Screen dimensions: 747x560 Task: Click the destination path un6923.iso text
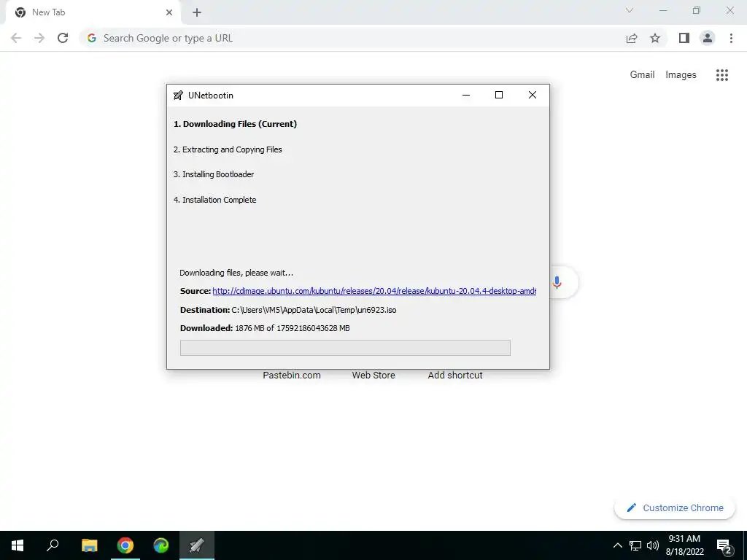314,310
